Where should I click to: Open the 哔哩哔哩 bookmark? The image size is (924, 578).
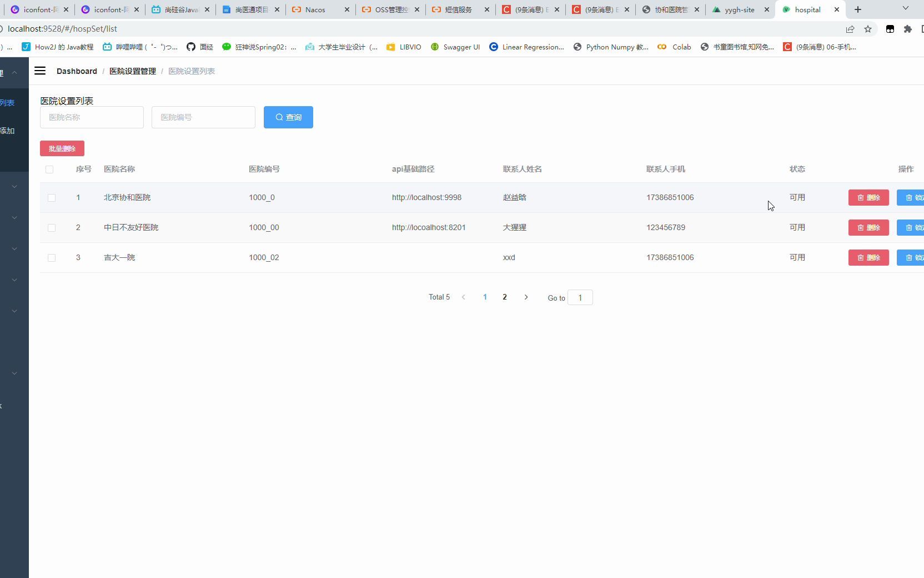(x=140, y=47)
